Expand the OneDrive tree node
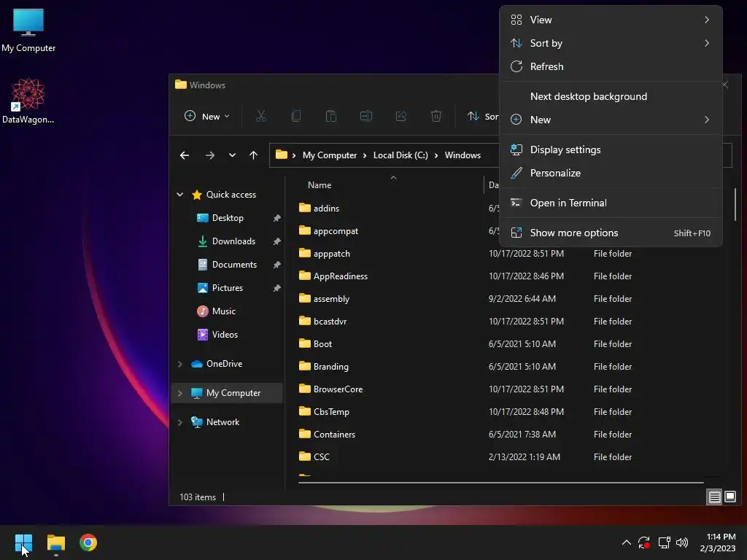The width and height of the screenshot is (747, 560). [180, 364]
